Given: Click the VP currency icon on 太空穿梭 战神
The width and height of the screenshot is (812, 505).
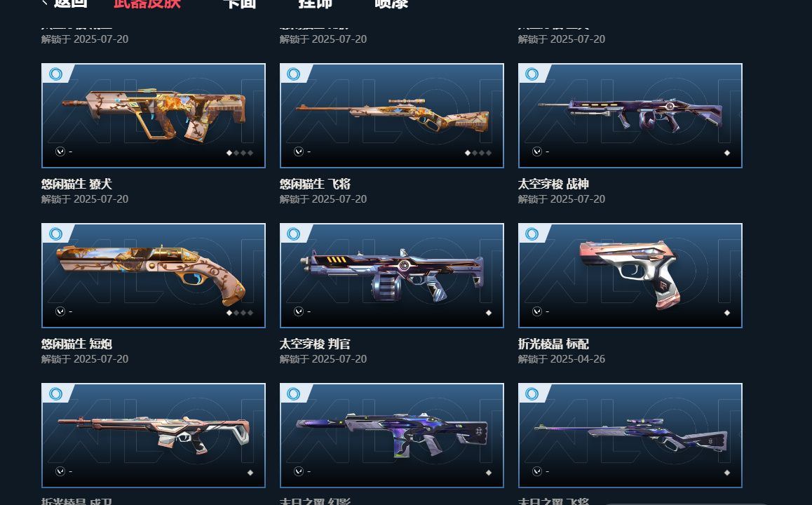Looking at the screenshot, I should (x=537, y=151).
